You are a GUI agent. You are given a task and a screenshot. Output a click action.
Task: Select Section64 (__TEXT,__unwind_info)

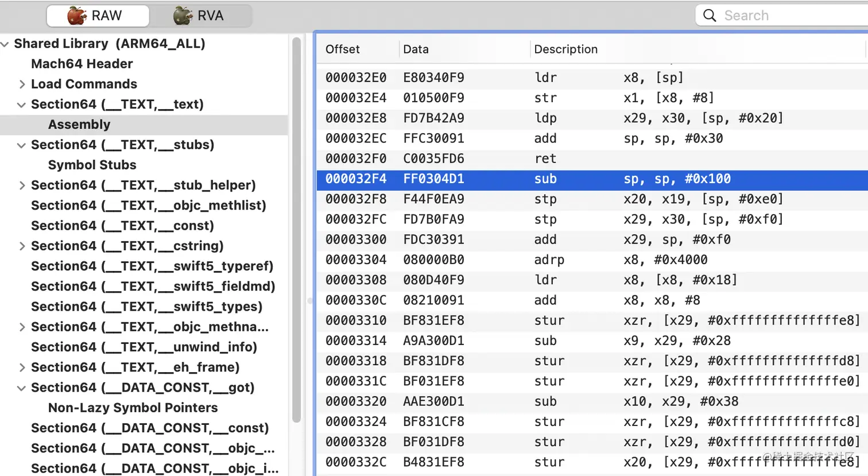pos(144,347)
